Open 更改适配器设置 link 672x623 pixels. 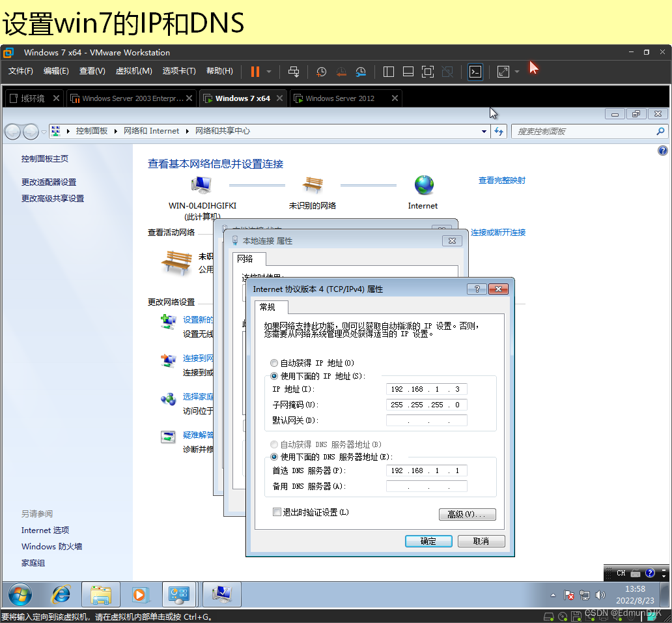[49, 182]
